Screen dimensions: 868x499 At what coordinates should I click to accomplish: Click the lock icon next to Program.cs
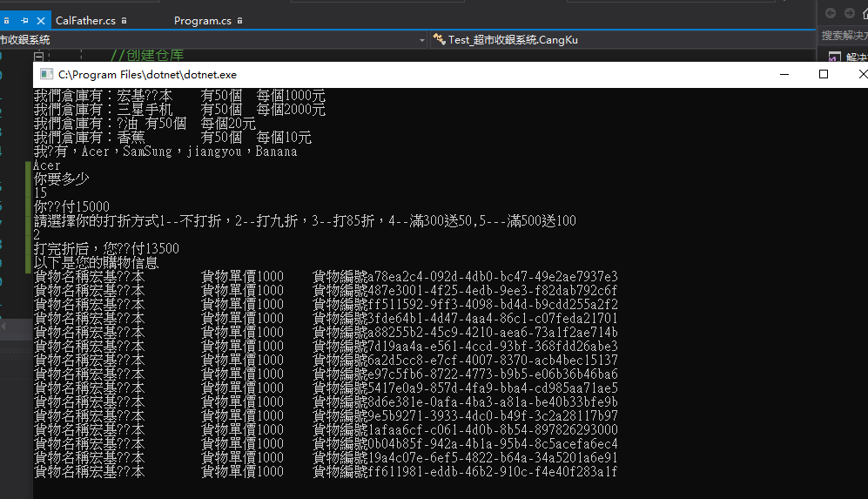pos(239,21)
